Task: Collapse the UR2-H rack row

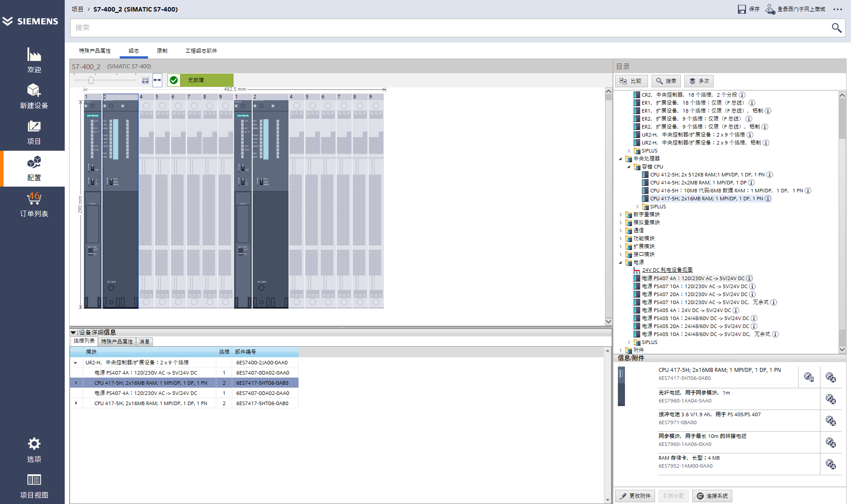Action: coord(76,363)
